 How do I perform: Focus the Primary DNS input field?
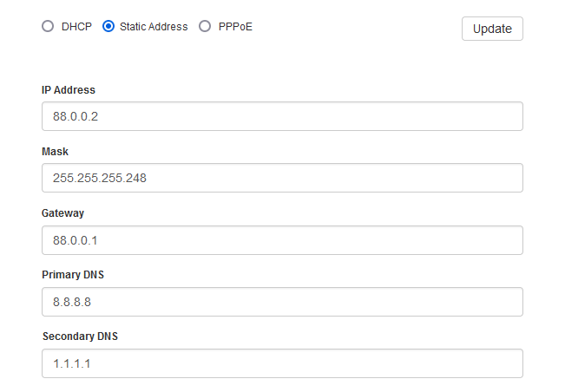282,302
